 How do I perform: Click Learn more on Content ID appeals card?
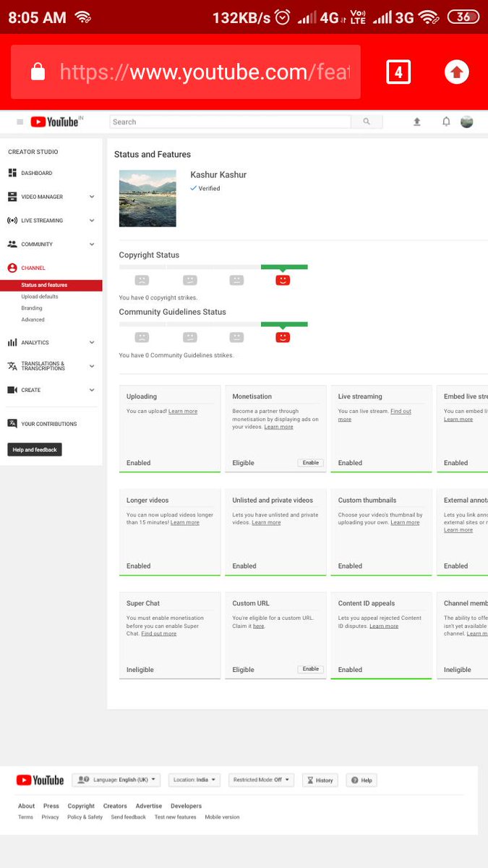384,626
